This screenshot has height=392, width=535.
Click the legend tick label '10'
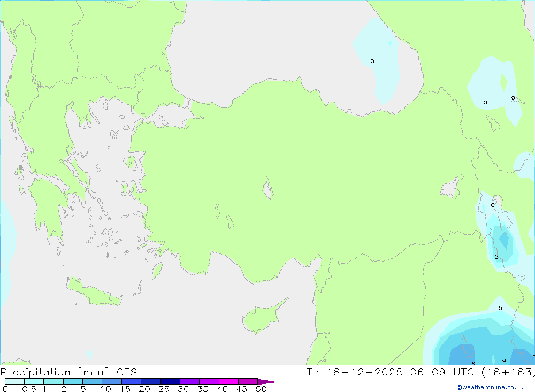[106, 389]
